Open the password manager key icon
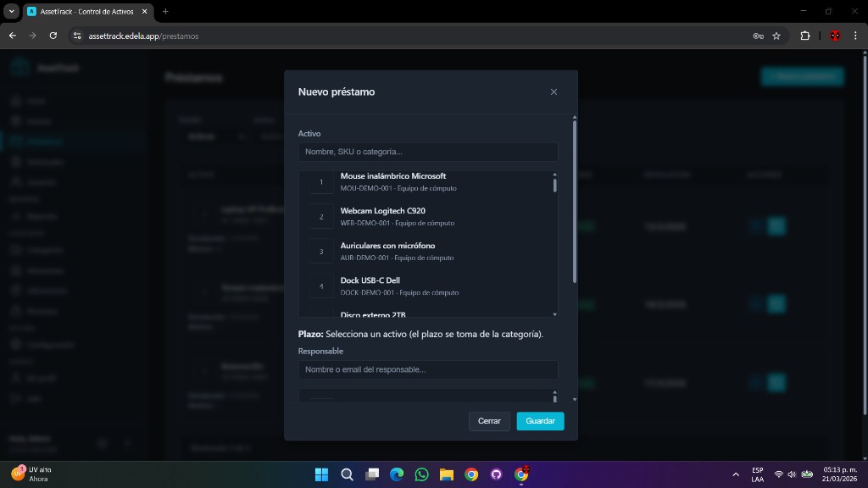 pos(758,36)
